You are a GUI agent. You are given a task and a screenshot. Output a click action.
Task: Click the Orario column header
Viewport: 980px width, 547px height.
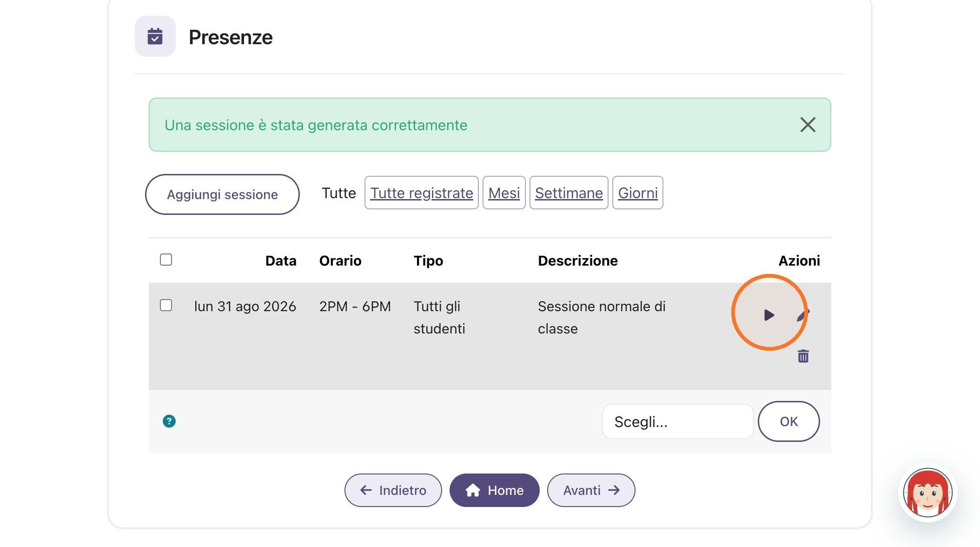pyautogui.click(x=340, y=260)
